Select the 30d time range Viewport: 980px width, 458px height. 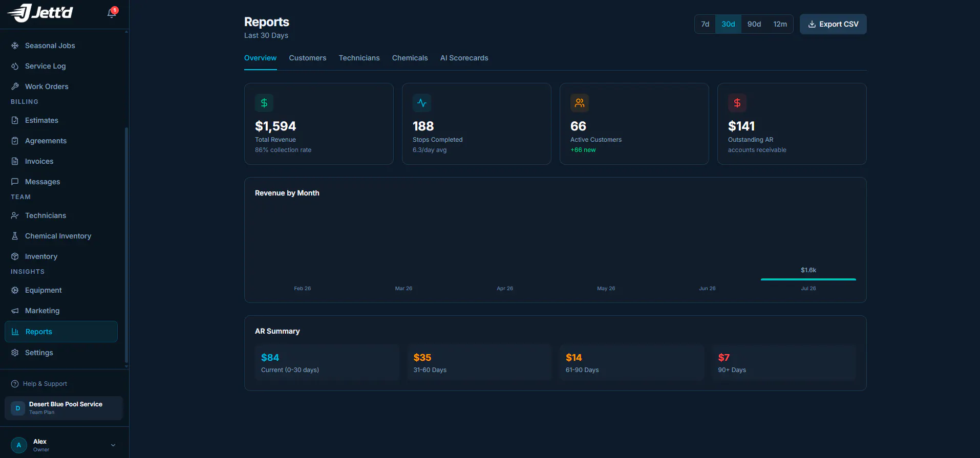(x=728, y=24)
